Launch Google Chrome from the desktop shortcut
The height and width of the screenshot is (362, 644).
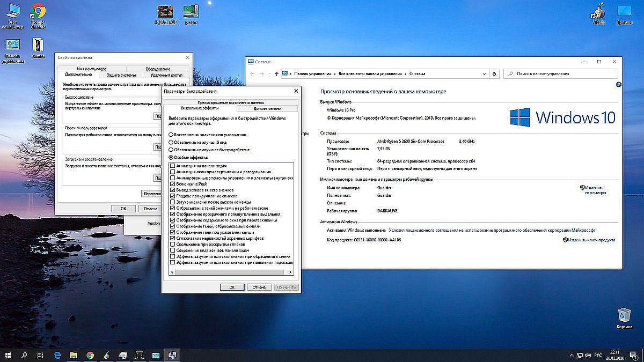[38, 12]
